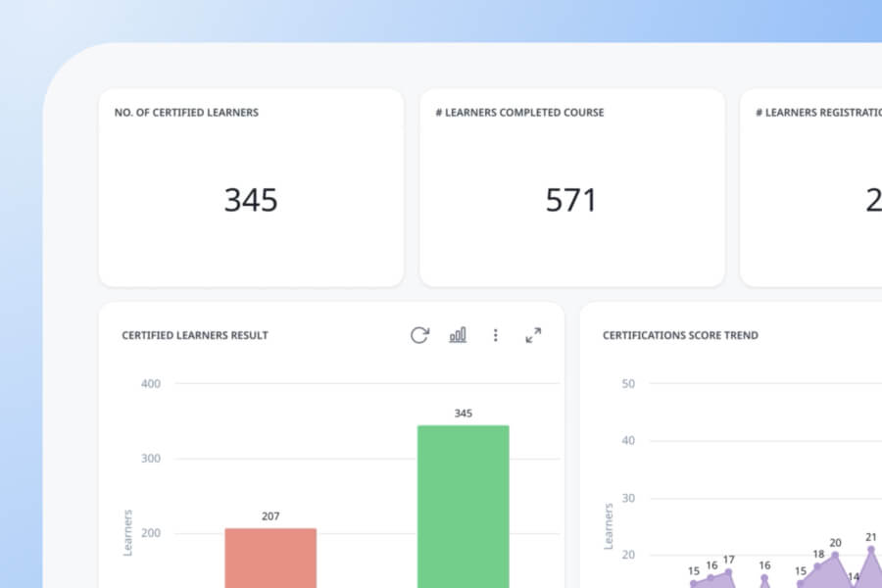
Task: Click the large 345 value in Certified Learners card
Action: [x=251, y=200]
